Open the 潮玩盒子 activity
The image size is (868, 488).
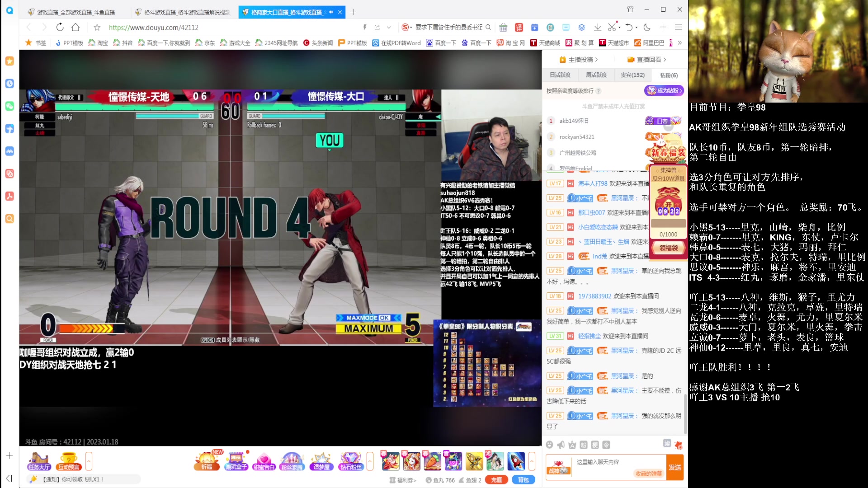click(x=236, y=461)
